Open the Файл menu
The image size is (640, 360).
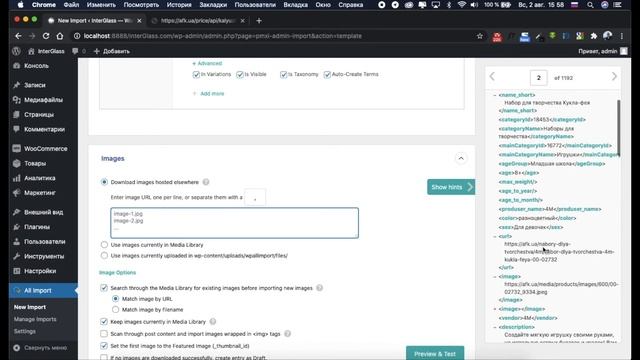[71, 5]
